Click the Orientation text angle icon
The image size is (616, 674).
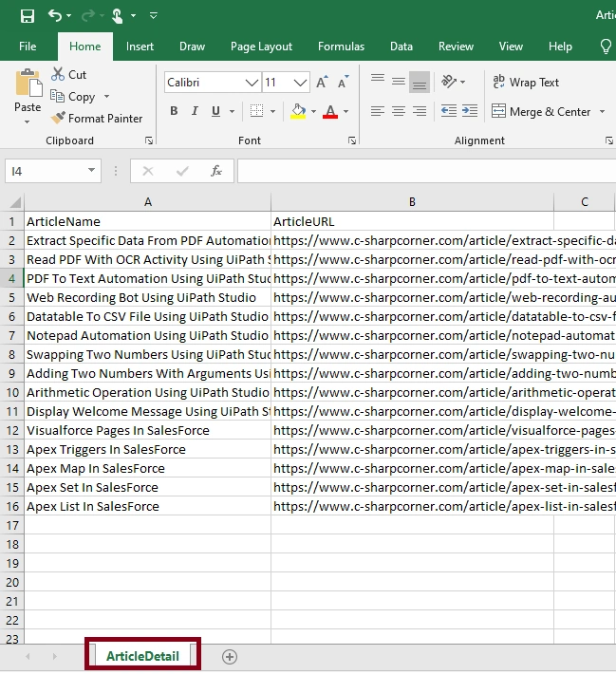click(449, 82)
